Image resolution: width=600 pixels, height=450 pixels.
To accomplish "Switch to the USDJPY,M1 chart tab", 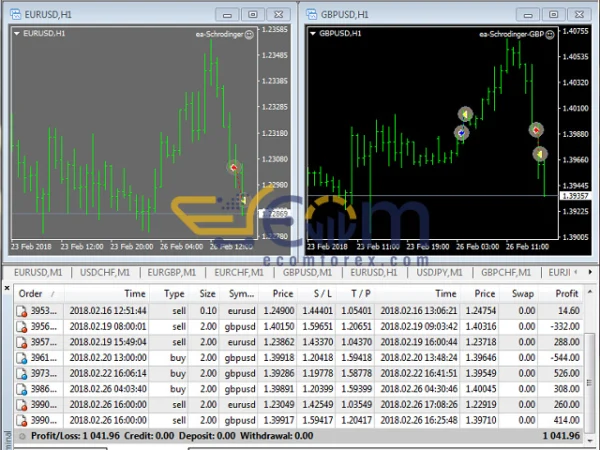I will (x=439, y=272).
